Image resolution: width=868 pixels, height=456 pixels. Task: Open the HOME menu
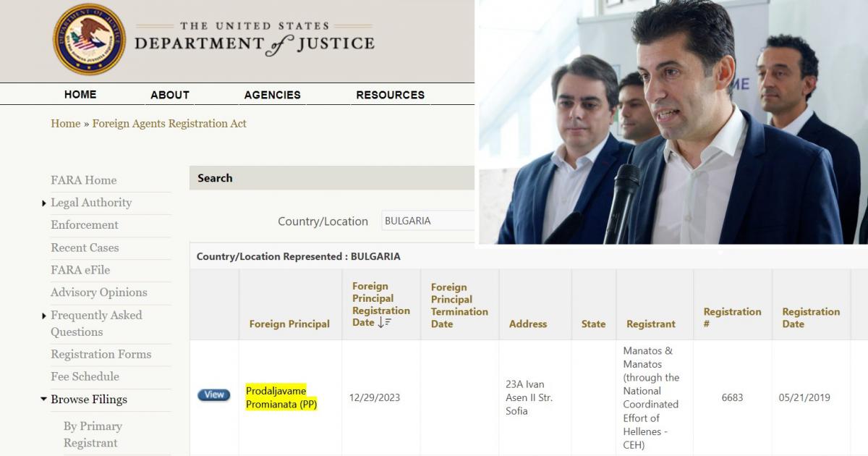(x=80, y=94)
